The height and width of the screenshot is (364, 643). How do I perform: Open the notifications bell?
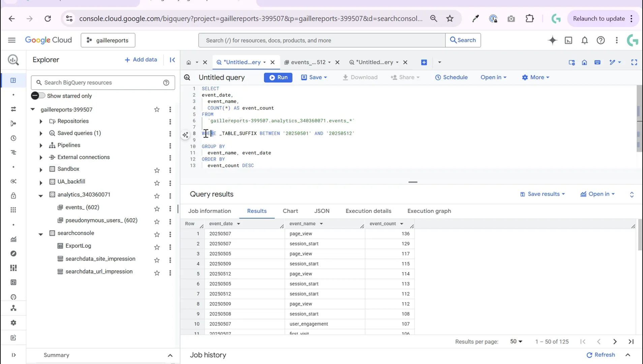pos(585,40)
